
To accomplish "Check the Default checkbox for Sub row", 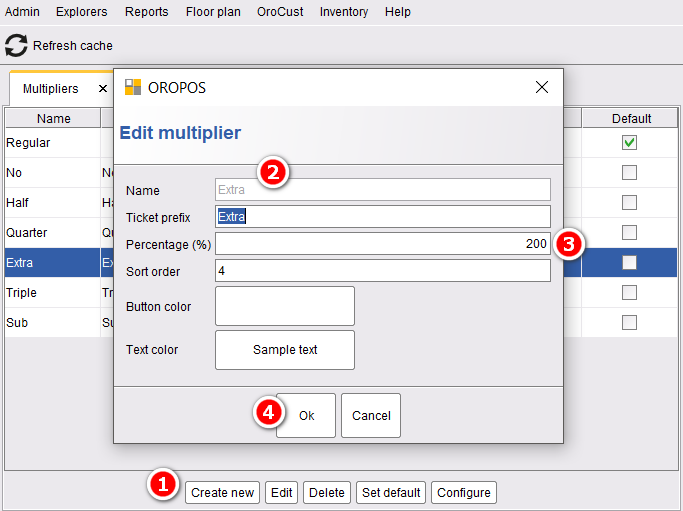I will (629, 323).
